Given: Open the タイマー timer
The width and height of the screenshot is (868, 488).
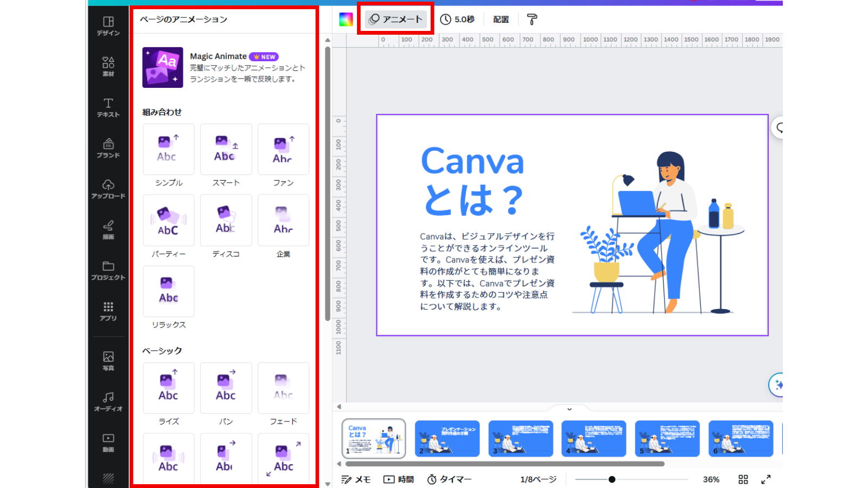Looking at the screenshot, I should (x=449, y=479).
